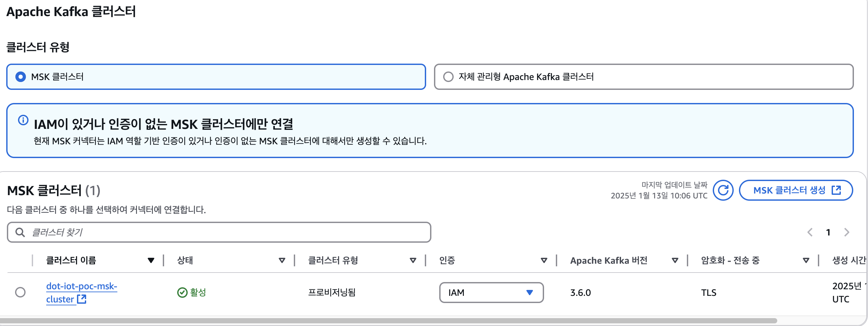Click page number 1 in pagination
This screenshot has height=326, width=868.
(828, 232)
